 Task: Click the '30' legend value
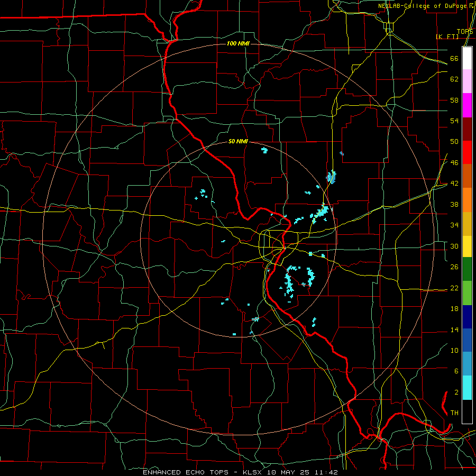click(x=454, y=246)
